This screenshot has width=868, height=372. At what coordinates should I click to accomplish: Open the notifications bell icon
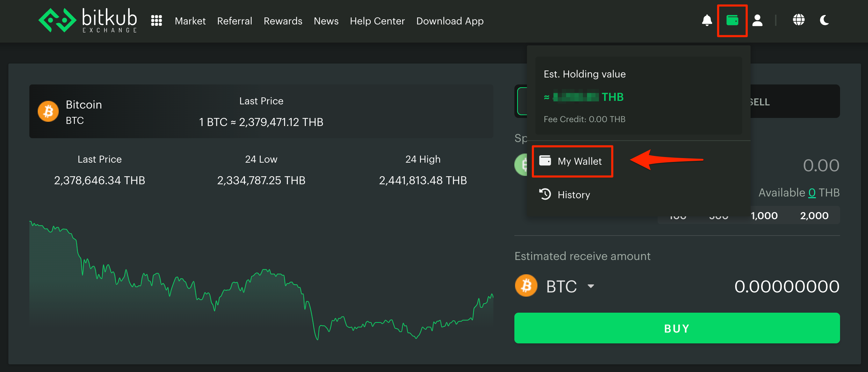coord(707,20)
